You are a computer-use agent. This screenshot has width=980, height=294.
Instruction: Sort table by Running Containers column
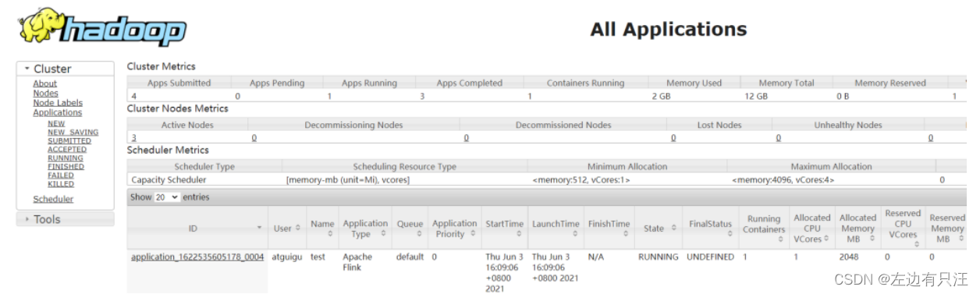coord(764,228)
